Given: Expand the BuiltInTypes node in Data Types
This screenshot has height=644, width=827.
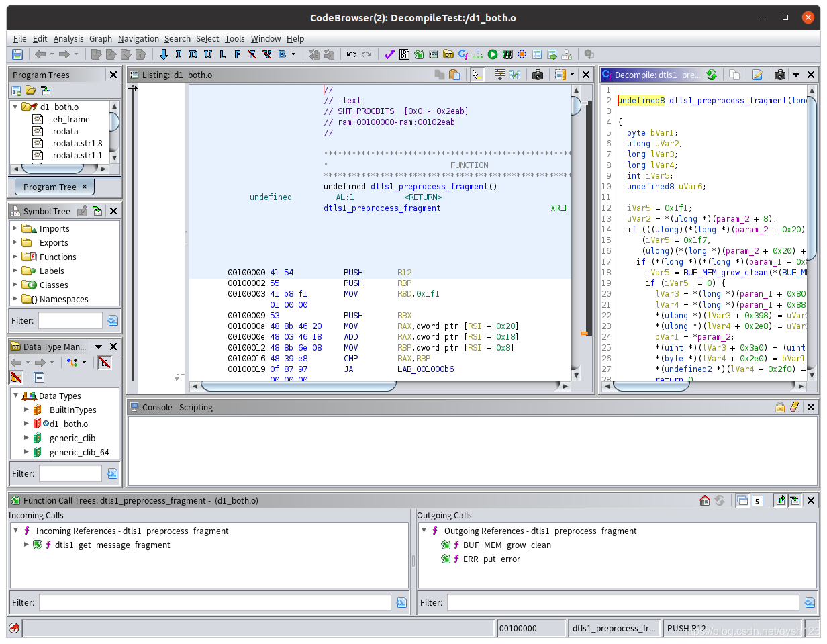Looking at the screenshot, I should pos(27,410).
